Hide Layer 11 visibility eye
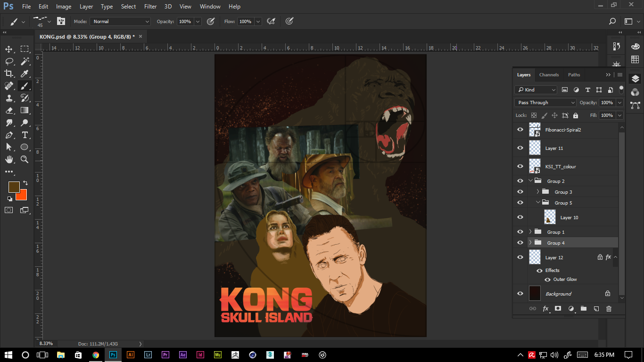 click(x=520, y=148)
